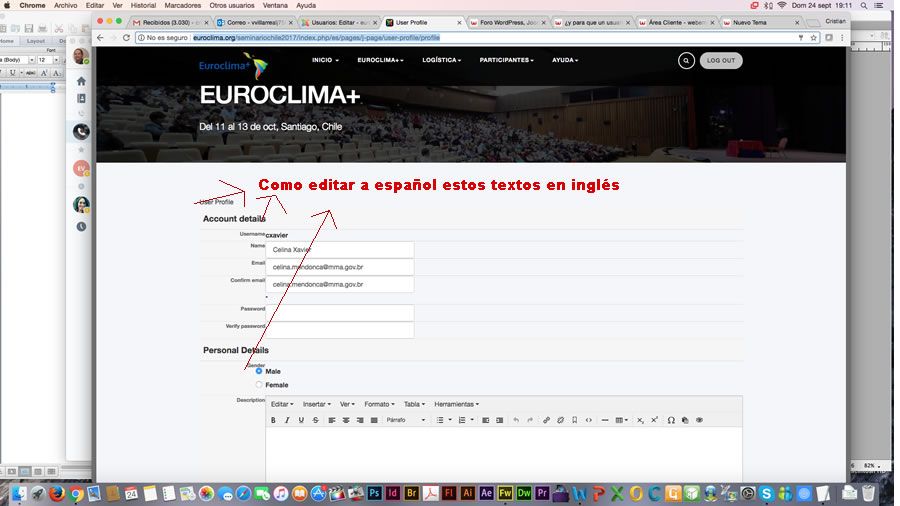Apply subscript formatting
The width and height of the screenshot is (900, 506).
click(640, 420)
